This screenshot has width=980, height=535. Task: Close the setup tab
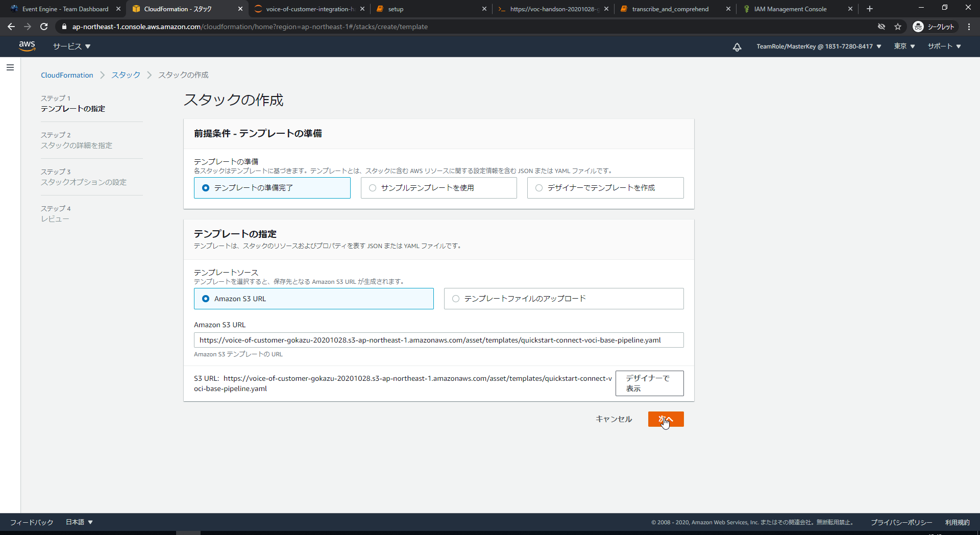coord(484,9)
